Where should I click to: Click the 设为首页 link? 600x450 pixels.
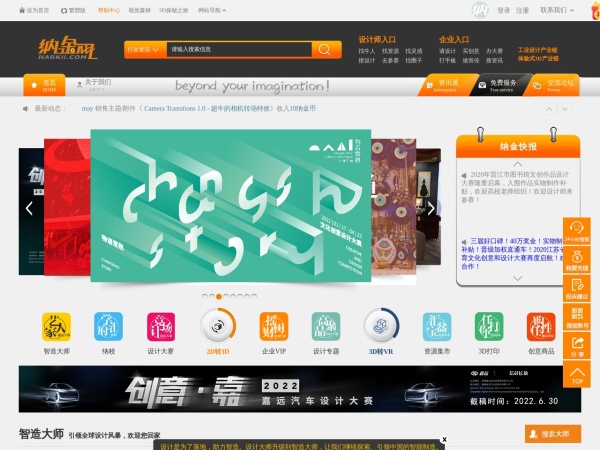click(x=34, y=10)
